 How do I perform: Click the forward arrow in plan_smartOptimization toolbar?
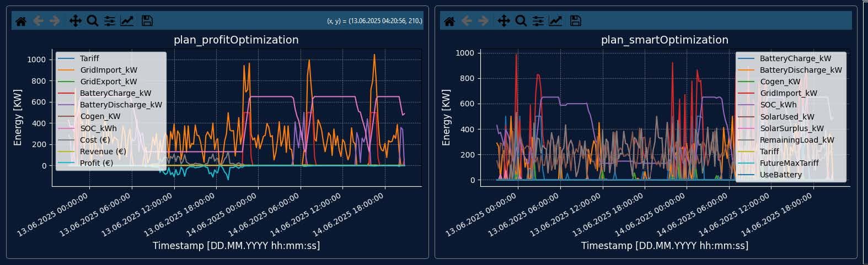(484, 21)
